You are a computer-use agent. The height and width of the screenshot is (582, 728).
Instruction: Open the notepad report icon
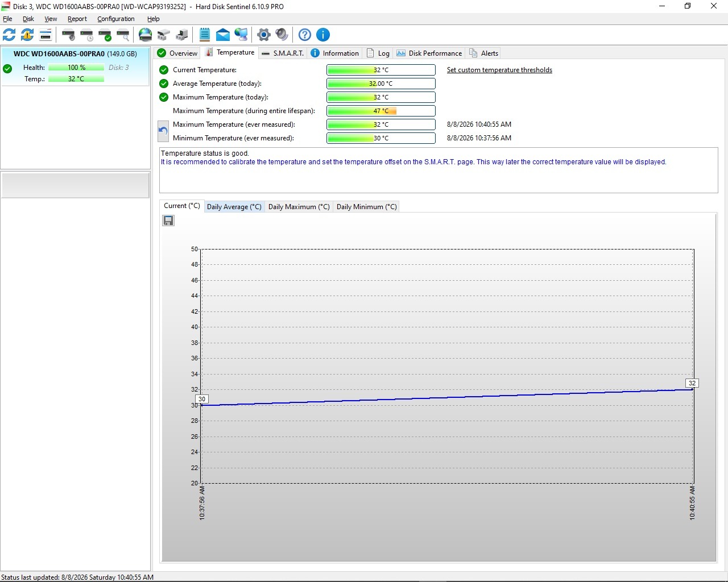[x=205, y=35]
